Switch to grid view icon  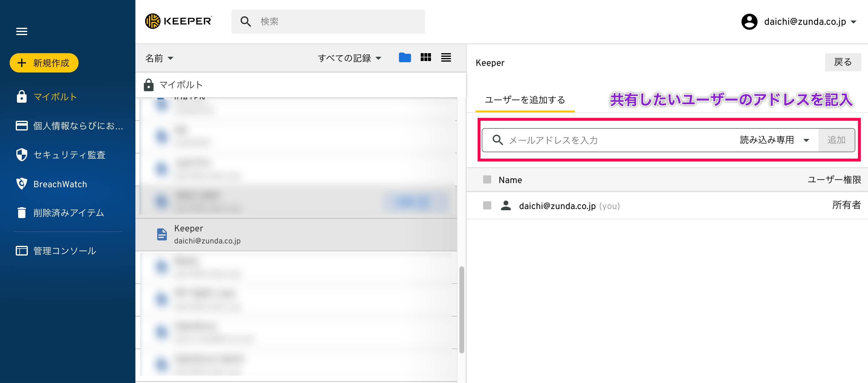(x=426, y=58)
